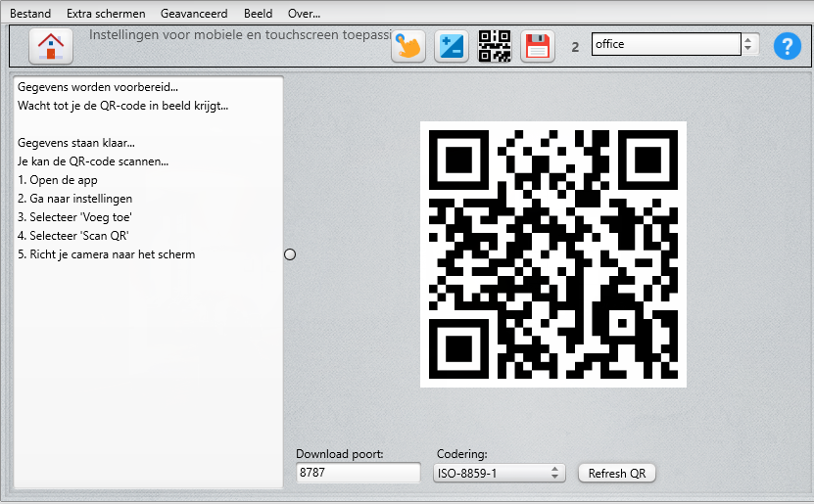Click the line '1. Open de app'
Screen dimensions: 814x504
coord(57,180)
